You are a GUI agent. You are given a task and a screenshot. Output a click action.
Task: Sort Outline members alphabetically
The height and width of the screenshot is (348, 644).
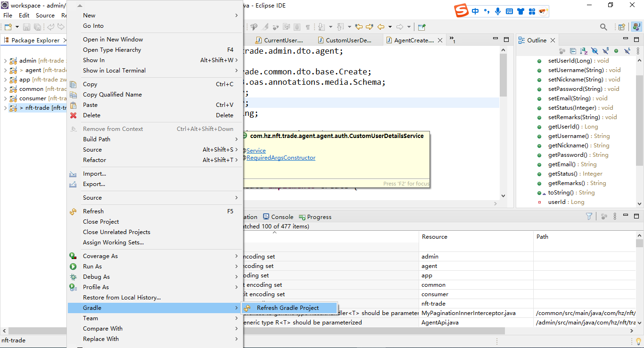pyautogui.click(x=584, y=51)
